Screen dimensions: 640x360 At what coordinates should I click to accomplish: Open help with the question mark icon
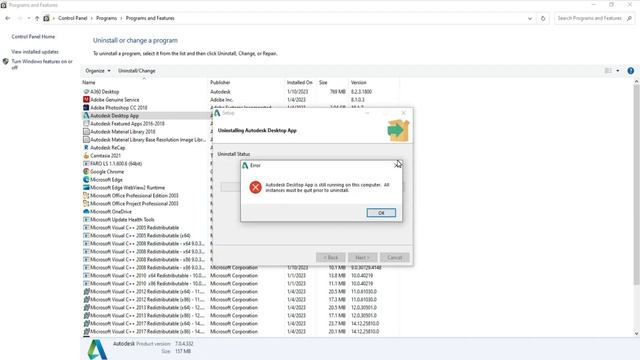pos(631,71)
